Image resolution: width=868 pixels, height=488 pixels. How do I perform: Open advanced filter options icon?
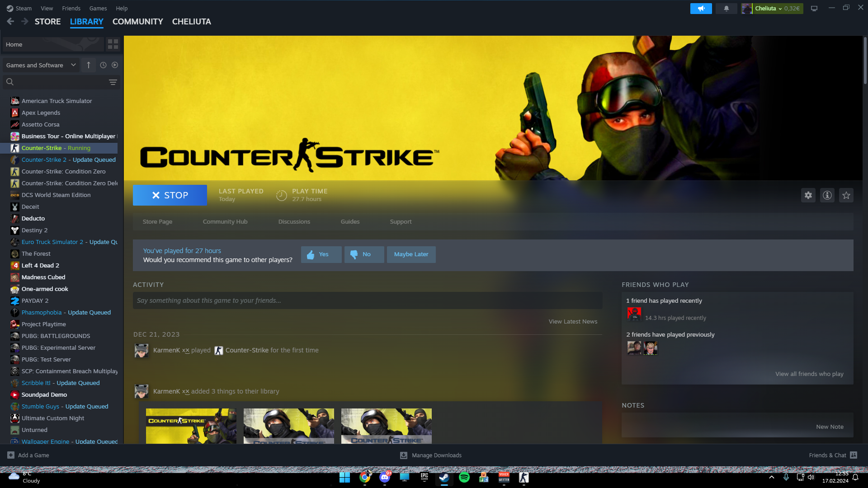click(113, 82)
